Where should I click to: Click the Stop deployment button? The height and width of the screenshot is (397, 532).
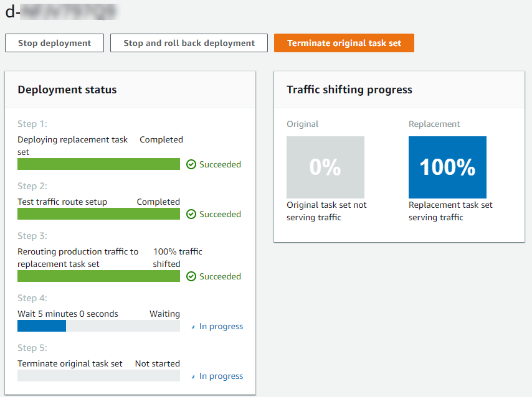click(54, 43)
